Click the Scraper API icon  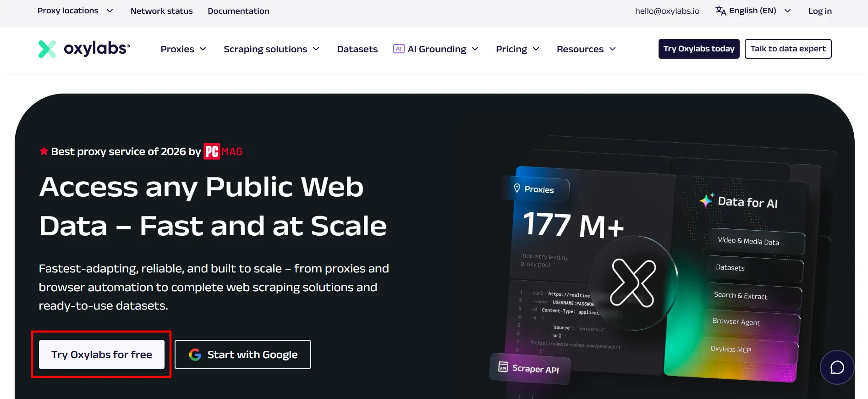[x=503, y=366]
